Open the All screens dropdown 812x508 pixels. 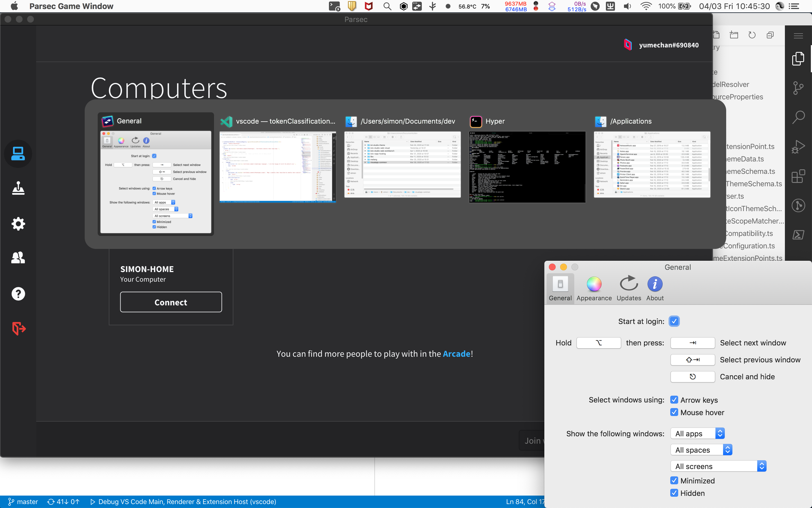[x=718, y=466]
